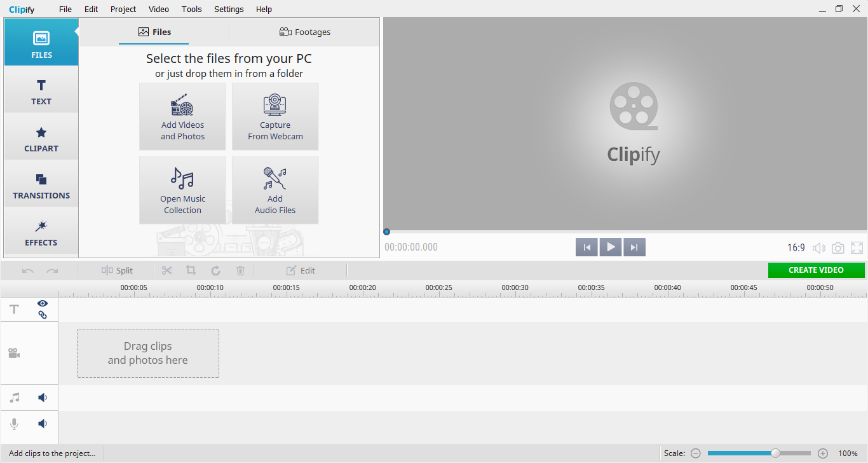Open the File menu
This screenshot has height=463, width=868.
(65, 9)
